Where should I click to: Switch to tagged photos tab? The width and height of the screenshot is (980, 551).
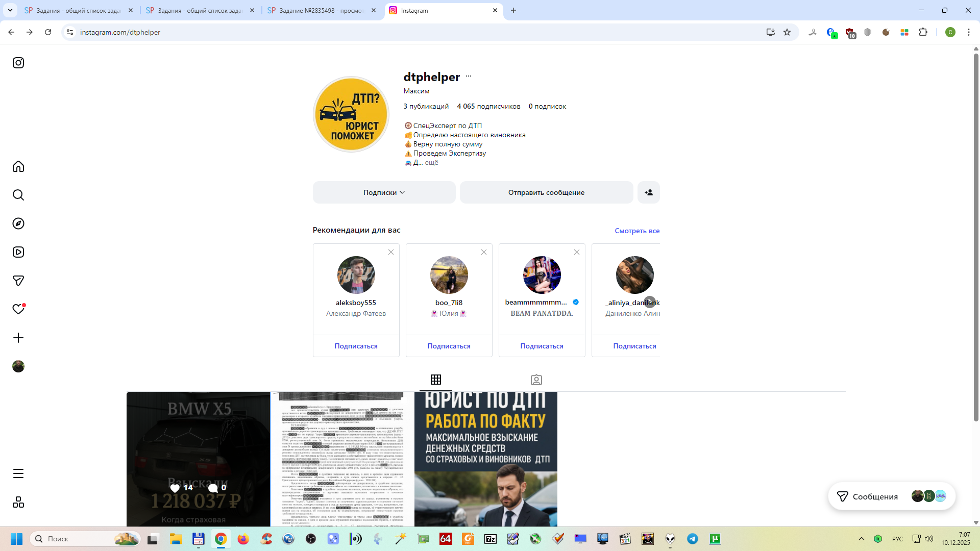pyautogui.click(x=536, y=380)
